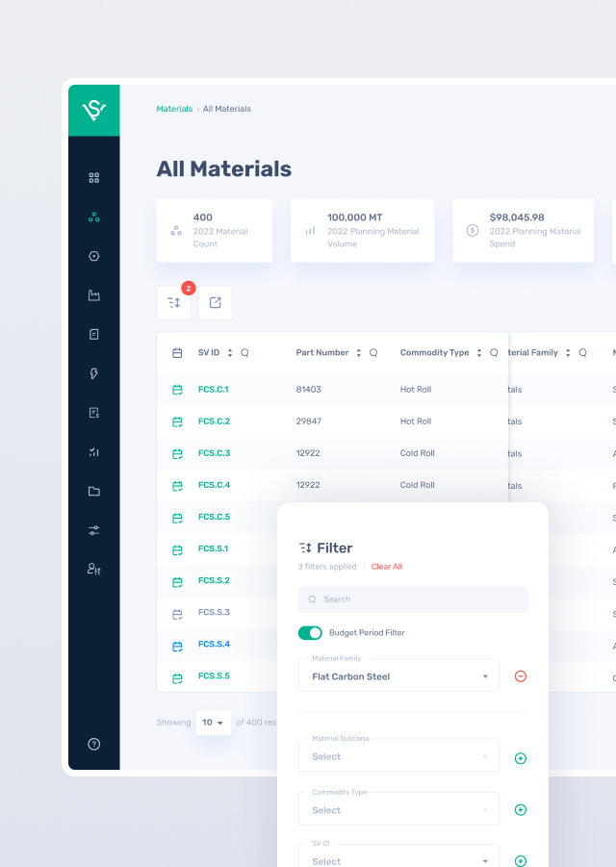This screenshot has width=616, height=867.
Task: Click the filter panel Search field
Action: click(413, 599)
